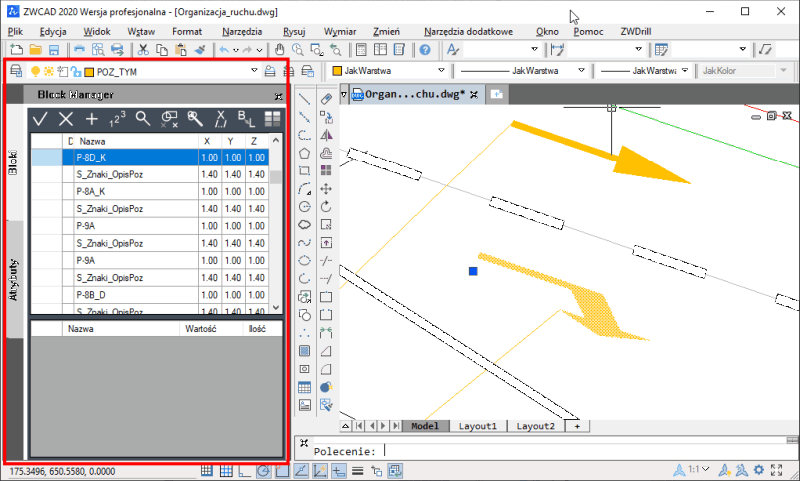Click the grid view icon in Block Manager
Viewport: 800px width, 481px height.
[272, 119]
